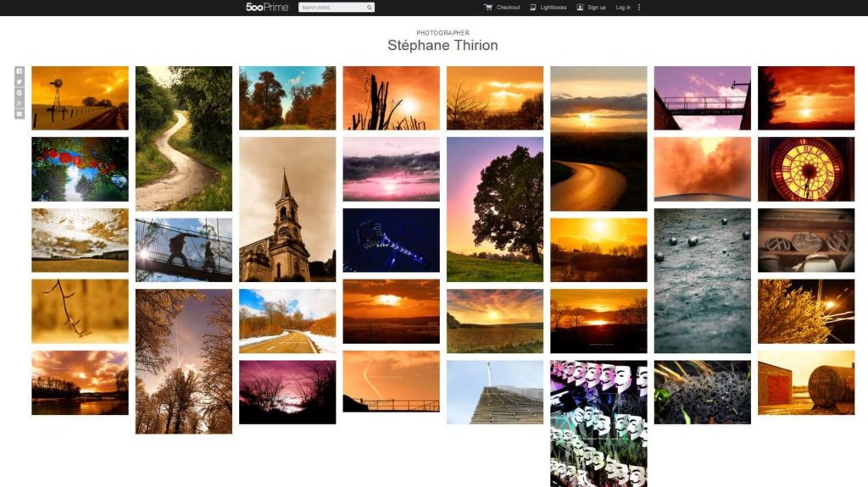The width and height of the screenshot is (868, 487).
Task: Click the search magnifier icon
Action: pyautogui.click(x=370, y=7)
